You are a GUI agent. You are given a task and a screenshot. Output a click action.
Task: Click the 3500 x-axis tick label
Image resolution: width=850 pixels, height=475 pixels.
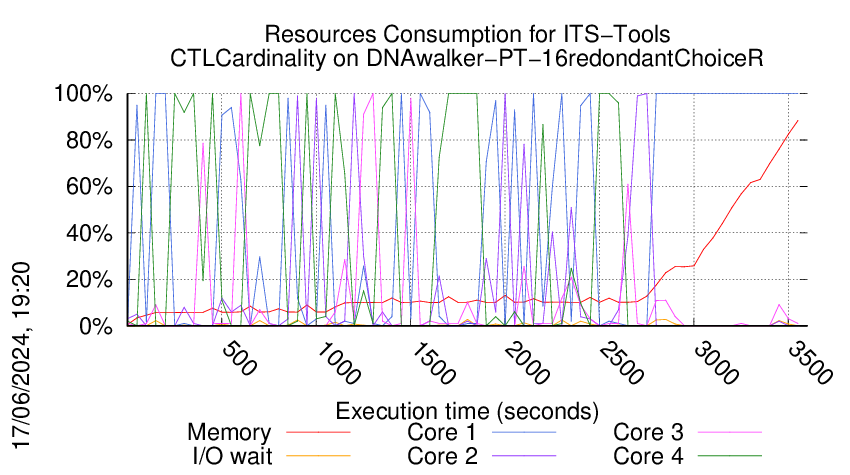(810, 363)
